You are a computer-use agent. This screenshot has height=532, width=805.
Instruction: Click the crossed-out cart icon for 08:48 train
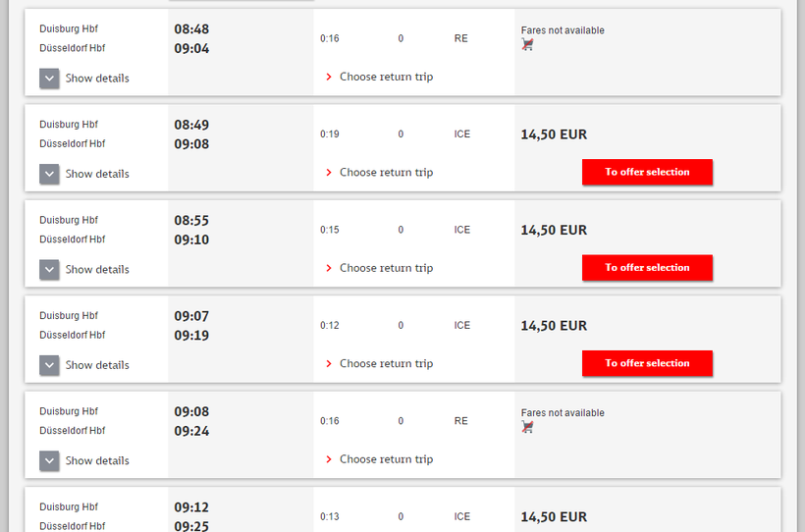click(527, 44)
